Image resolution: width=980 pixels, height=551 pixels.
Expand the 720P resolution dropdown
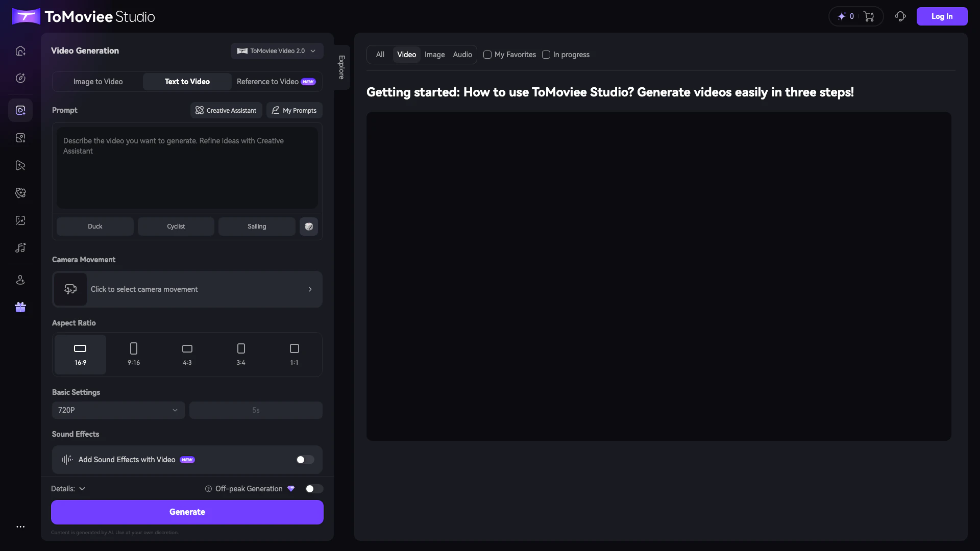(118, 410)
